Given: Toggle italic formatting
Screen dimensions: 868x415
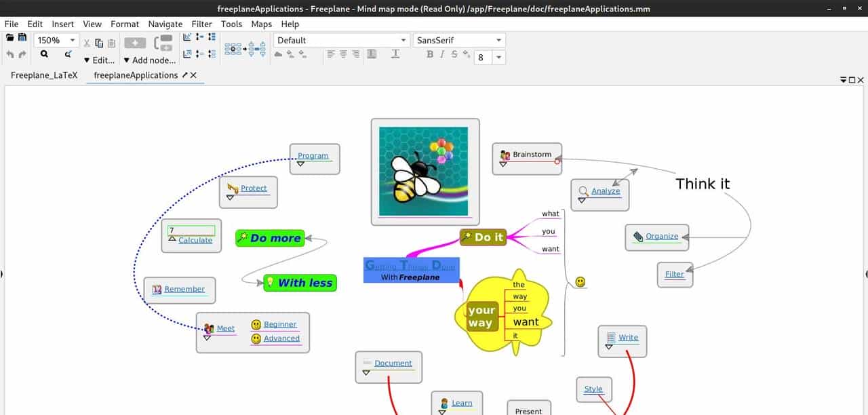Looking at the screenshot, I should [x=442, y=54].
